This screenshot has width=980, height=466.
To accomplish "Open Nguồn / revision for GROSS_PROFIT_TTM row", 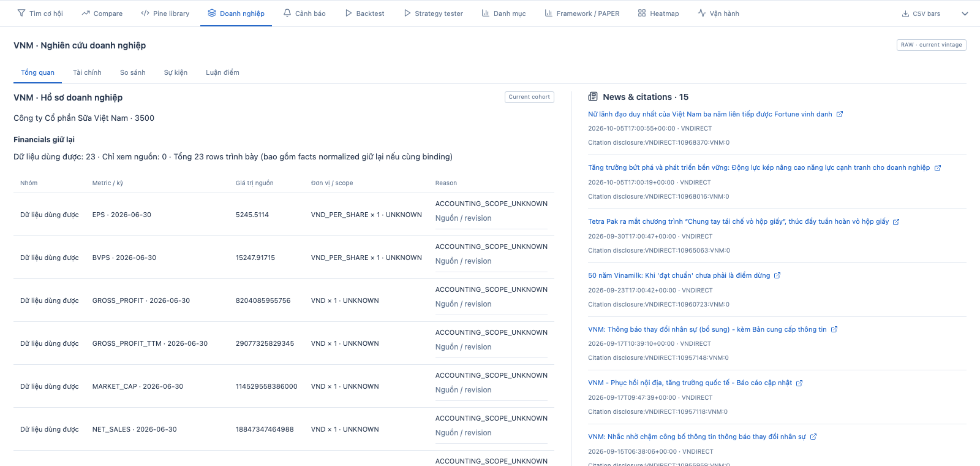I will [x=463, y=347].
